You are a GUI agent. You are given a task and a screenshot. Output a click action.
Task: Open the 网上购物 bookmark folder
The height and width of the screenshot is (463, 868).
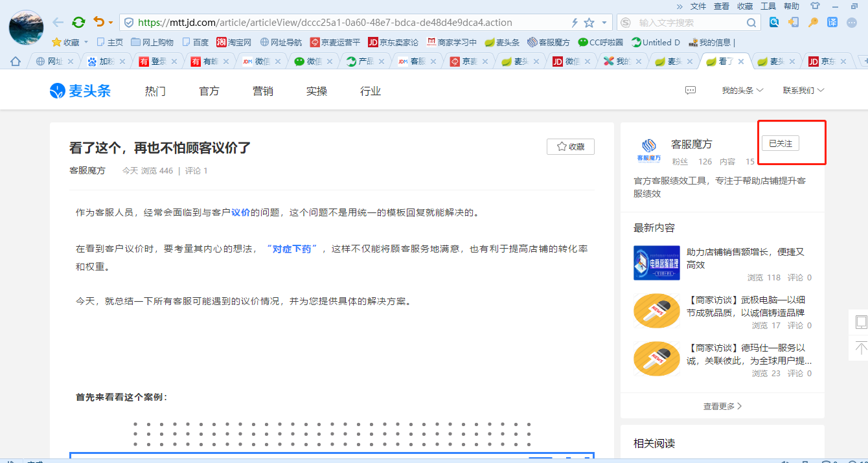(x=152, y=42)
